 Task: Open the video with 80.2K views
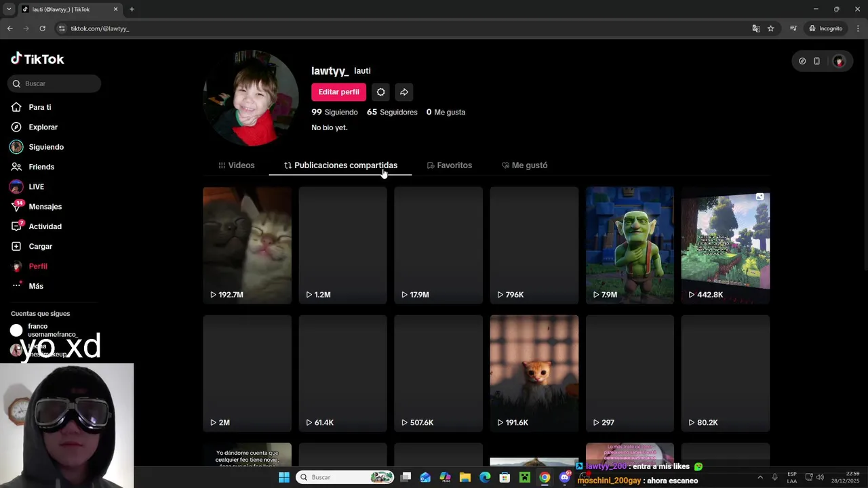pyautogui.click(x=725, y=373)
